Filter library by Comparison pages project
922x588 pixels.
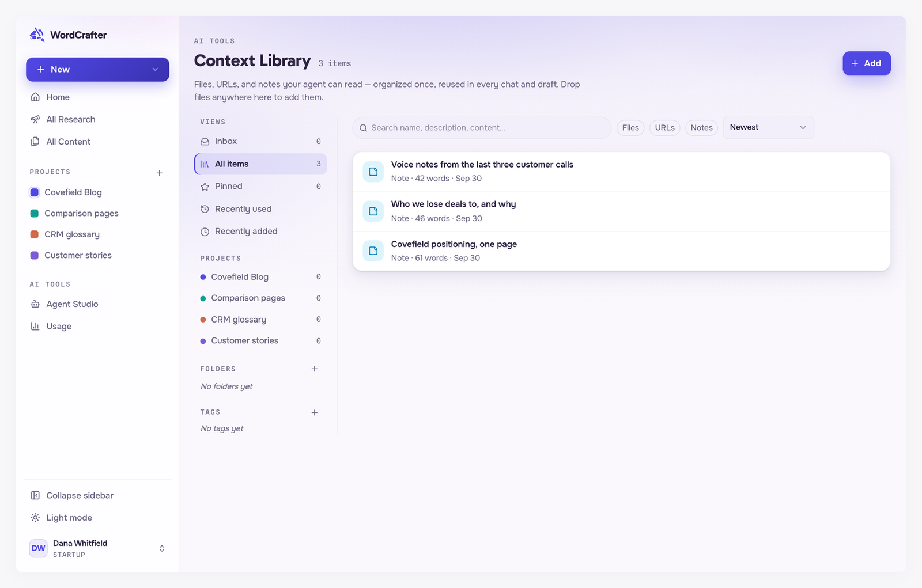[x=260, y=298]
